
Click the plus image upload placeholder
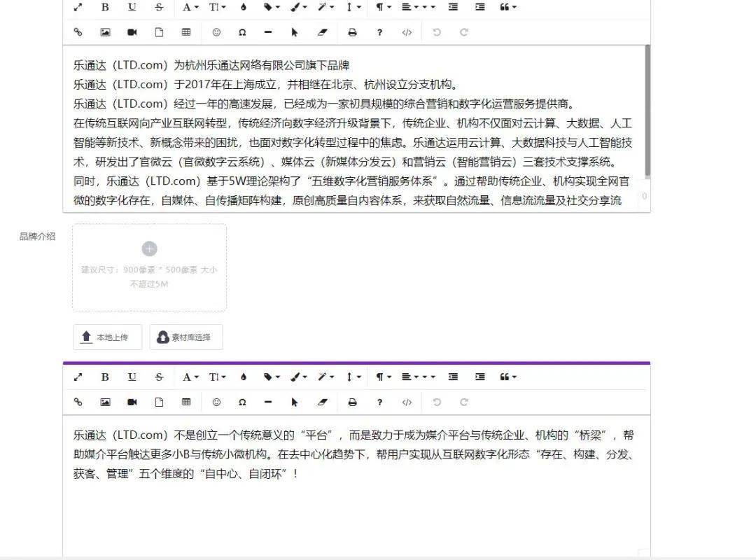pos(150,267)
